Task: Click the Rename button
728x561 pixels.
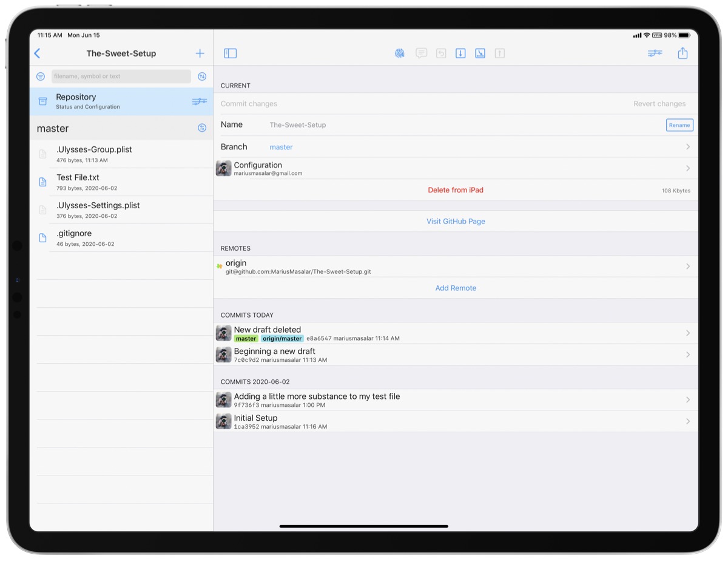Action: coord(679,125)
